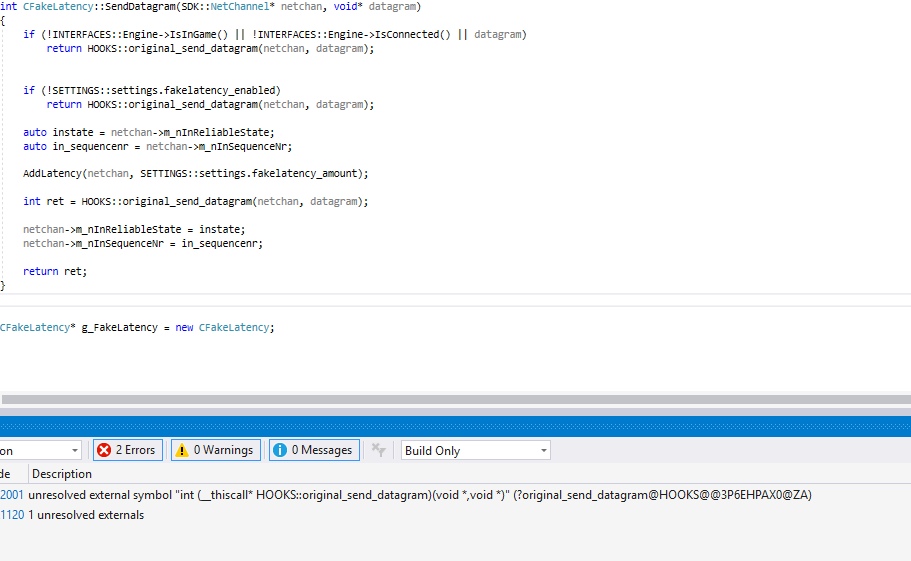This screenshot has height=561, width=911.
Task: Open the 2001 error code link
Action: coord(12,495)
